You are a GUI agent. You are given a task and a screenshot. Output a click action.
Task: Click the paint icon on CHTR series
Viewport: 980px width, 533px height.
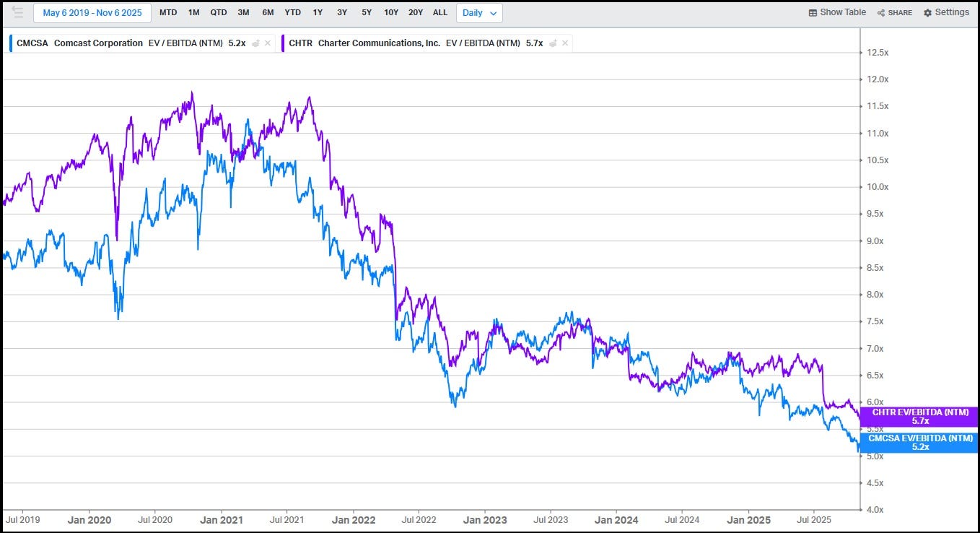[553, 43]
